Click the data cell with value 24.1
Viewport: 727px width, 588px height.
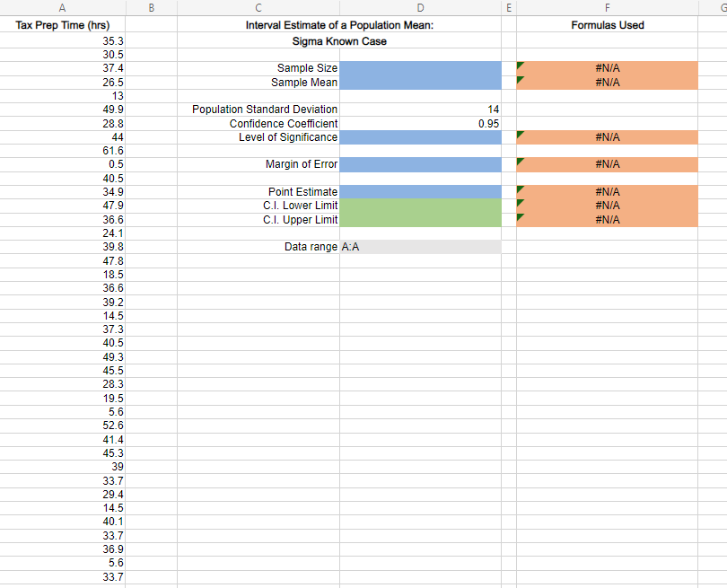(x=63, y=233)
